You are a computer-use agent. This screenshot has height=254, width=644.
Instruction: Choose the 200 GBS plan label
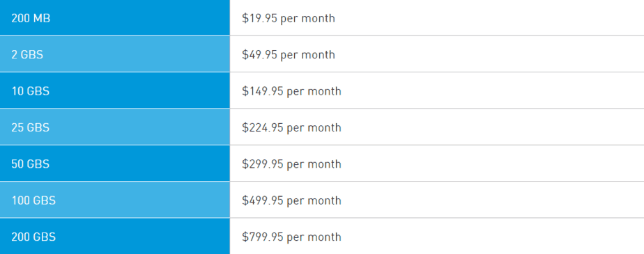33,237
